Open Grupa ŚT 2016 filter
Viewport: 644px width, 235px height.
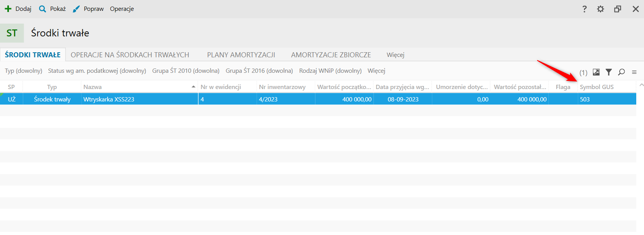pos(259,70)
